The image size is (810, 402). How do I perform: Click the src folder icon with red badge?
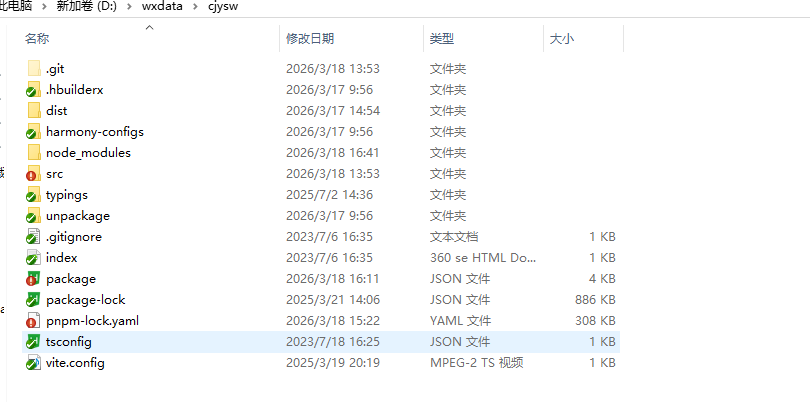[x=33, y=174]
